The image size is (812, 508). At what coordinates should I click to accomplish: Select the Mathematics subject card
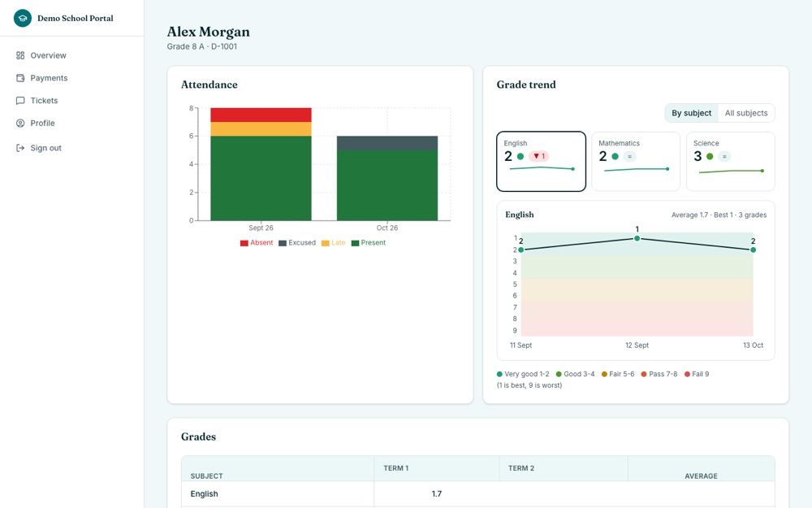[x=636, y=161]
